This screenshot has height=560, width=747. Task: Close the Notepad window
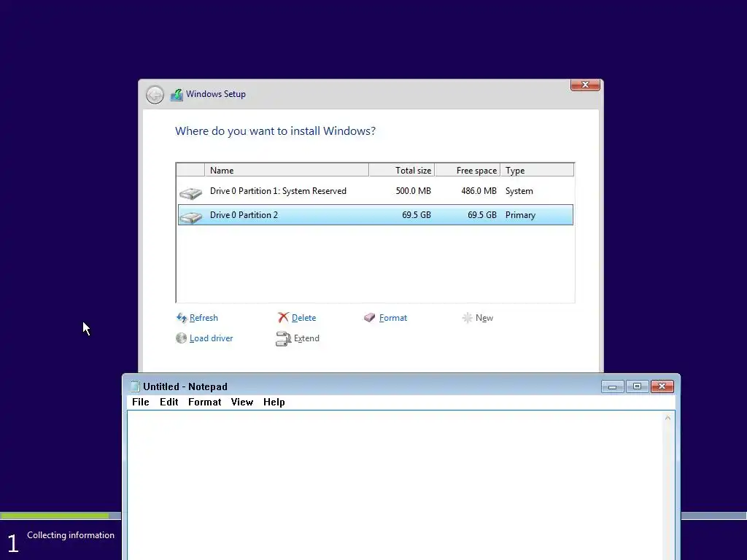click(x=662, y=386)
